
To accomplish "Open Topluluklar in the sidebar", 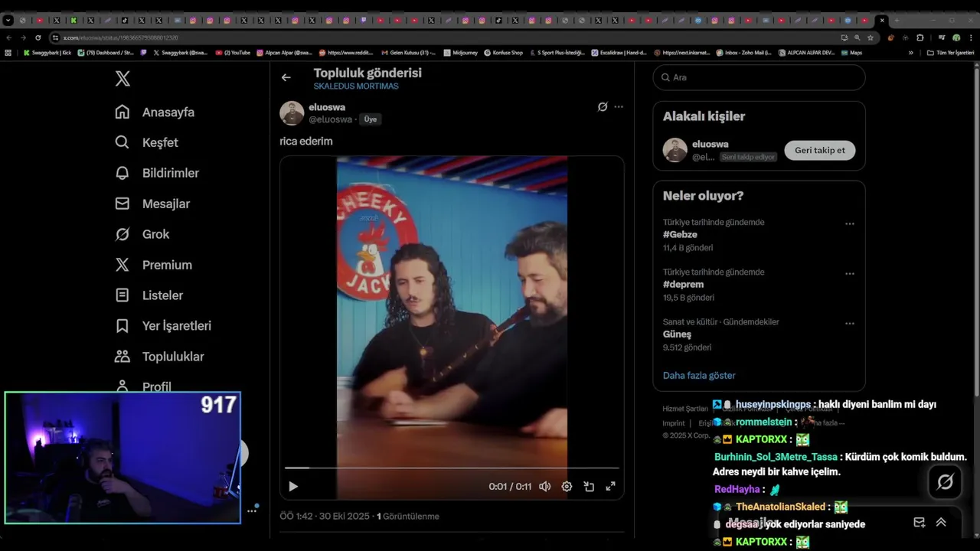I will (x=159, y=357).
